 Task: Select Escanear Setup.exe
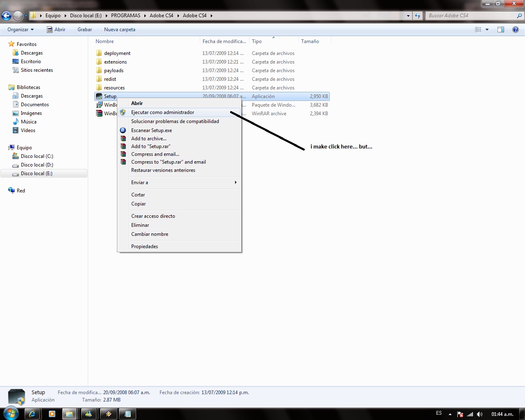(x=179, y=130)
